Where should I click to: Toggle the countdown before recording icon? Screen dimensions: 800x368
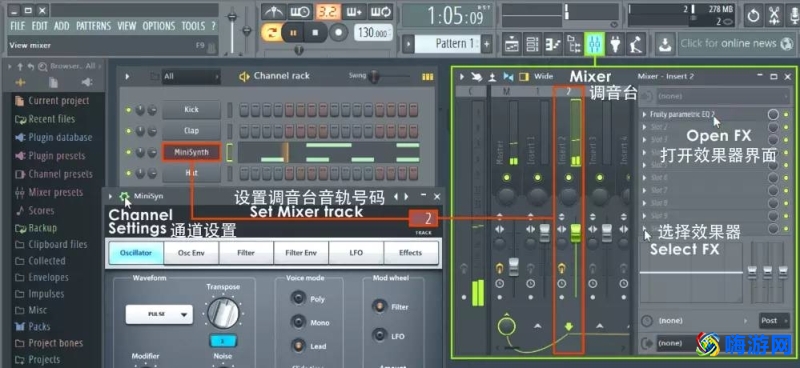[328, 11]
